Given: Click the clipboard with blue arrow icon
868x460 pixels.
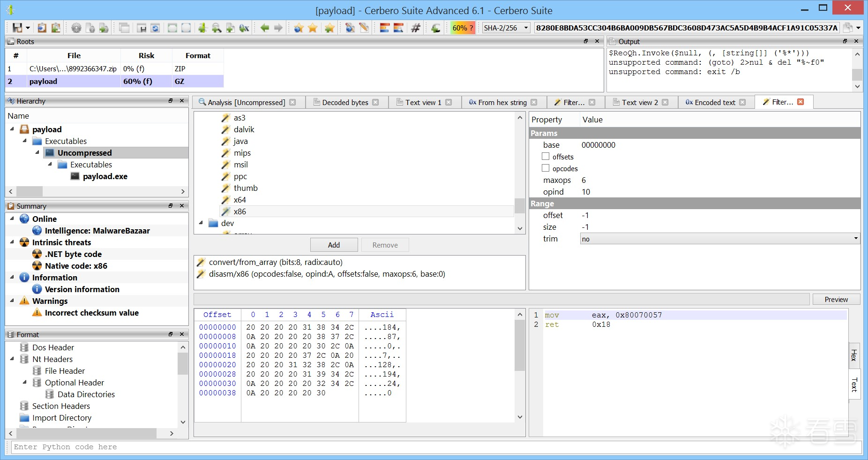Looking at the screenshot, I should [42, 28].
